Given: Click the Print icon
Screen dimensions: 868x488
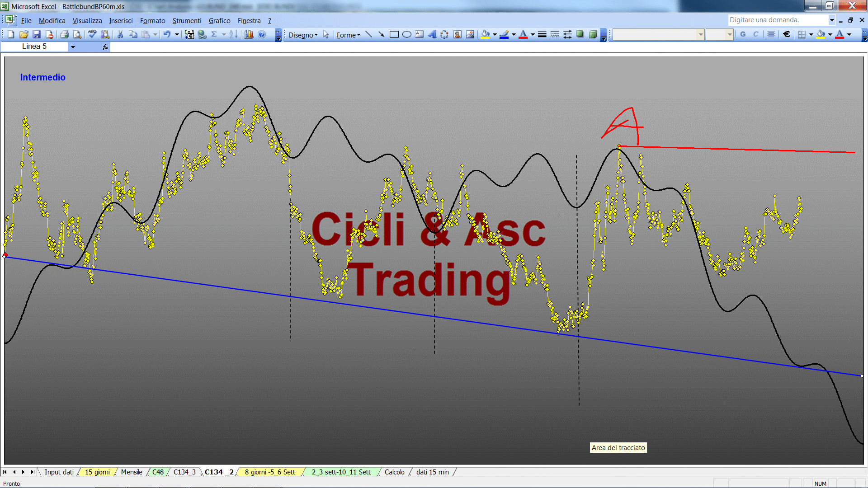Looking at the screenshot, I should (64, 34).
